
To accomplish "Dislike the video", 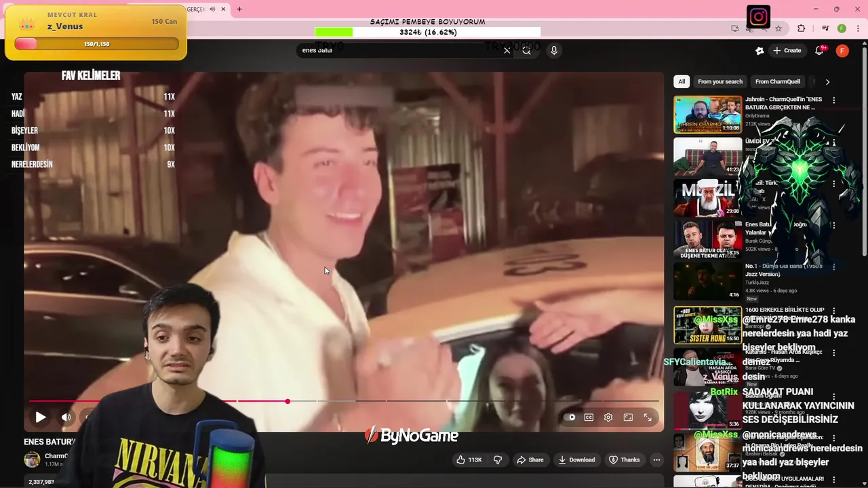I will (498, 460).
